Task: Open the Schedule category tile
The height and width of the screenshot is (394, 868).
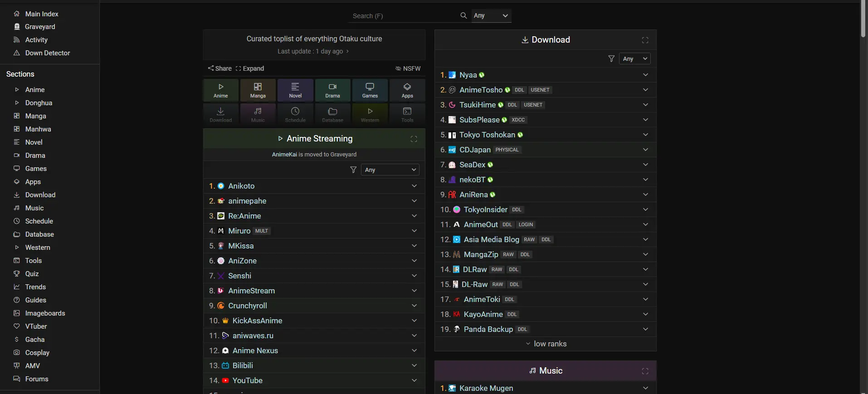Action: [x=295, y=115]
